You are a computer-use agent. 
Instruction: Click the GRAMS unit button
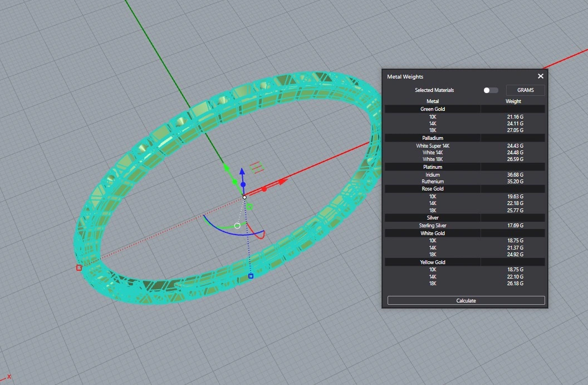(x=525, y=90)
